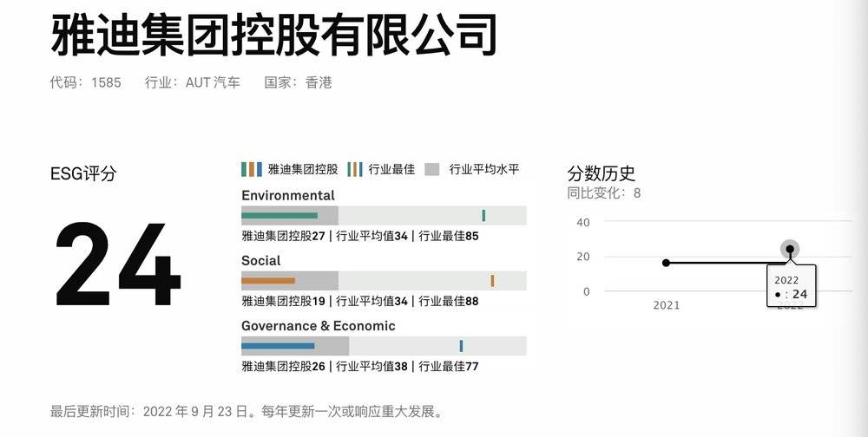Click the Social category heading
The image size is (868, 437).
tap(260, 260)
